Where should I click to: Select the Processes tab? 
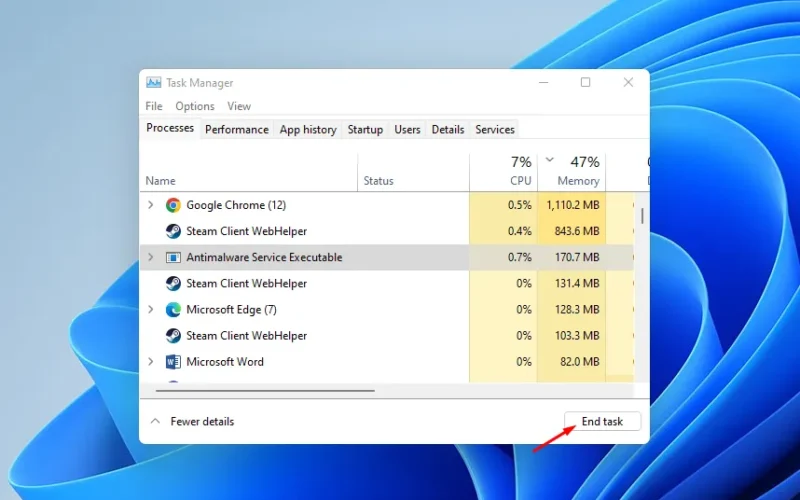170,128
